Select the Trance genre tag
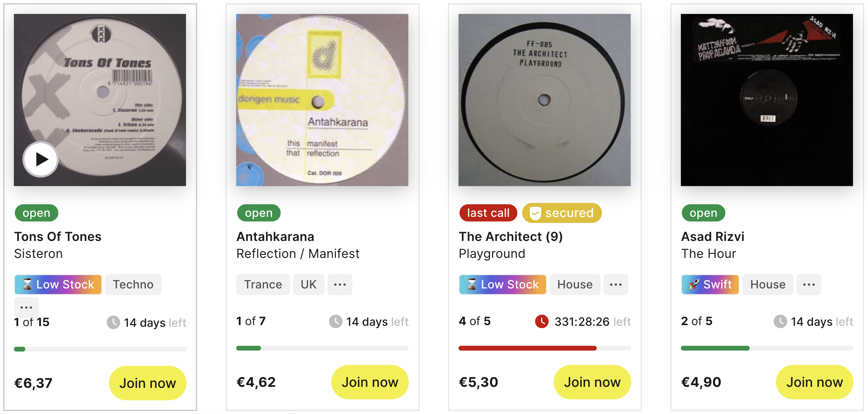The width and height of the screenshot is (868, 414). click(263, 284)
